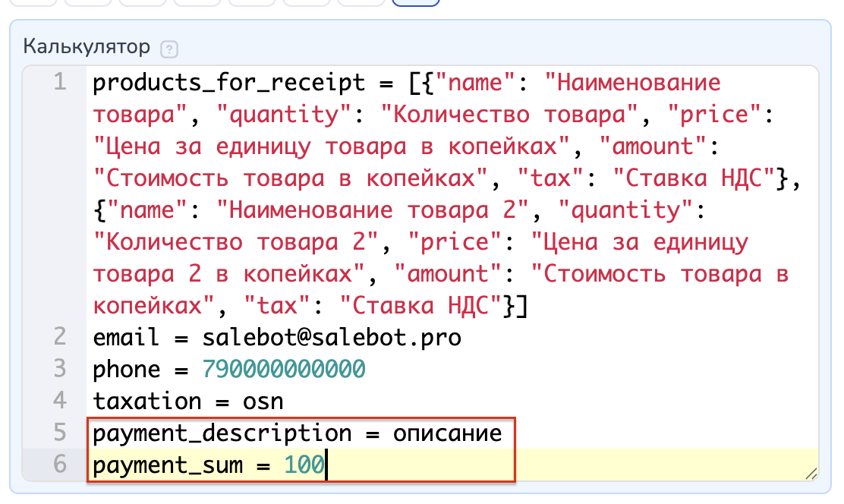
Task: Click the help icon next to Калькулятор
Action: [169, 49]
